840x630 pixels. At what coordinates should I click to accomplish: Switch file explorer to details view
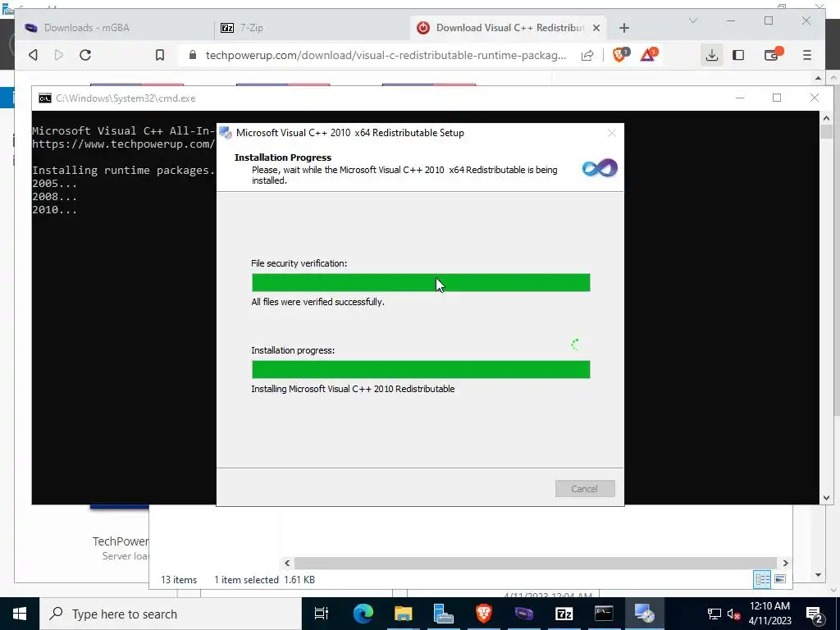click(762, 579)
